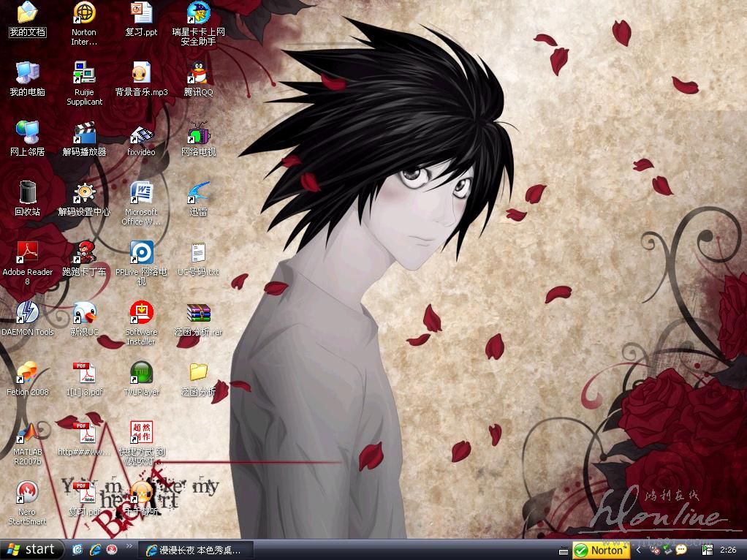Switch to the 漫漫长夜 Internet Explorer taskbar window

[x=198, y=550]
